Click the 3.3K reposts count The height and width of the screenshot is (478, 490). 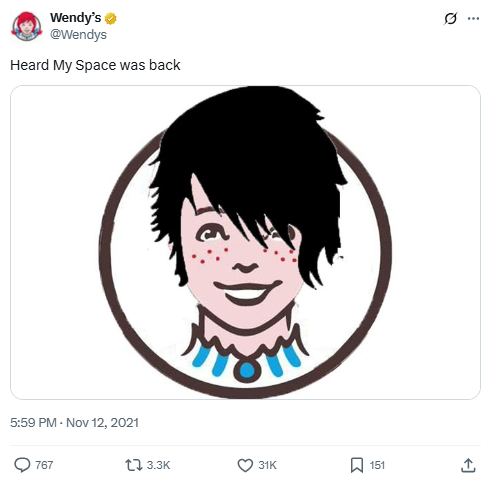158,465
